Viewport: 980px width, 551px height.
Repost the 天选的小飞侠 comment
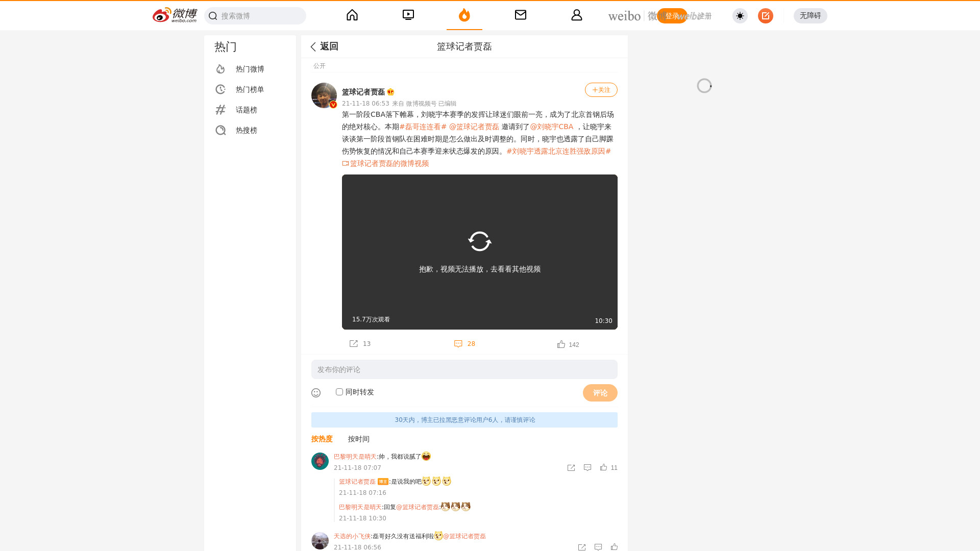click(582, 547)
